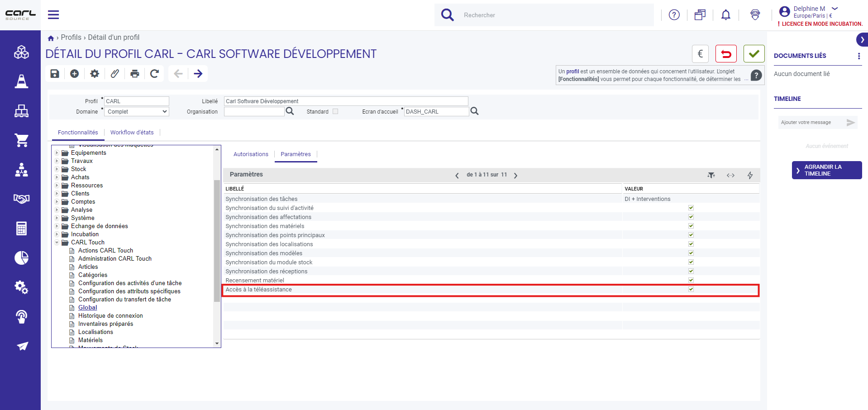
Task: Toggle Synchronisation des affectations checkbox
Action: coord(691,217)
